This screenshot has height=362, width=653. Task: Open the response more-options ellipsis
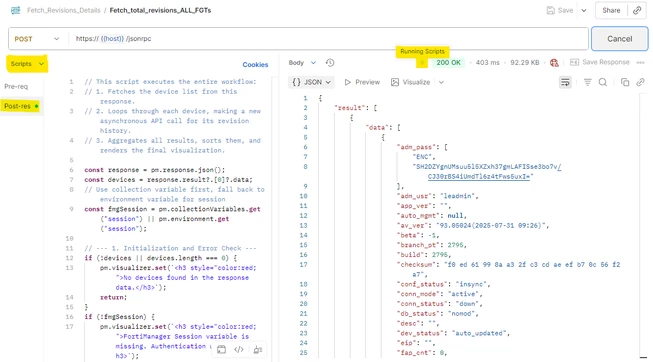(x=641, y=62)
